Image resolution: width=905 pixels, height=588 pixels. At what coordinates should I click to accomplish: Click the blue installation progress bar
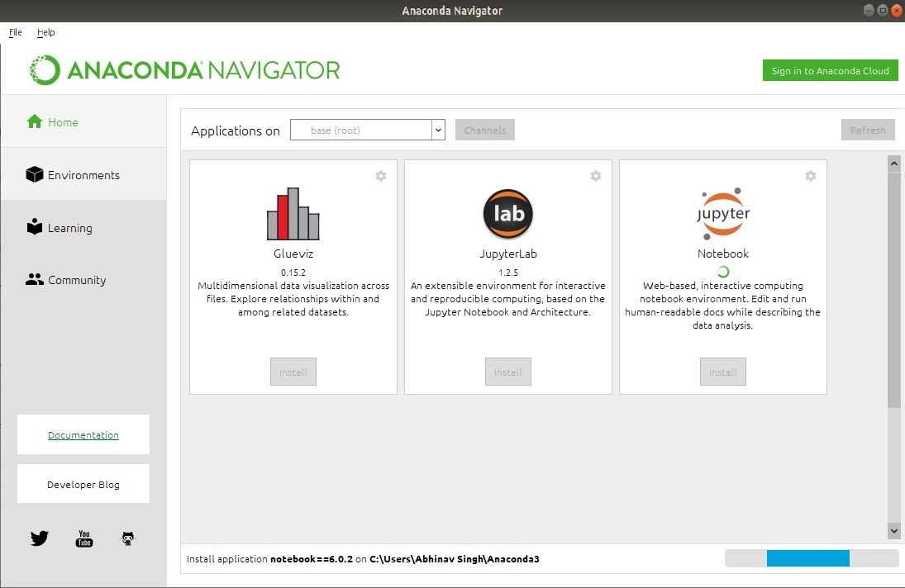click(808, 558)
